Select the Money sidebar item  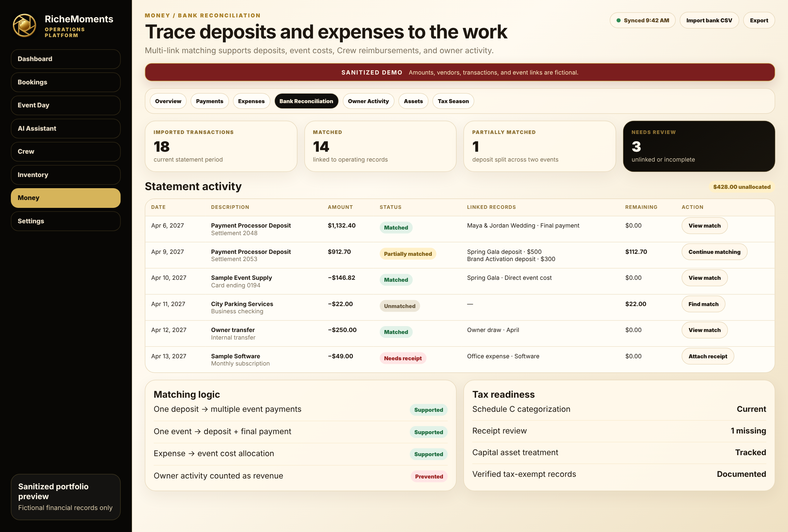coord(65,198)
